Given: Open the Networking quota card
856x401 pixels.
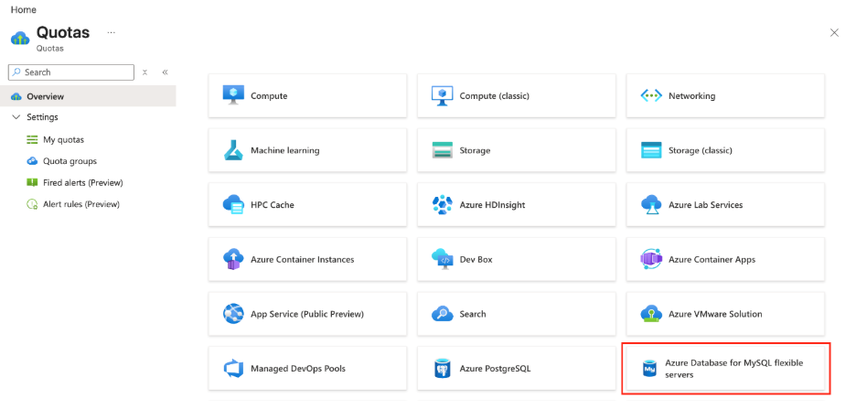Looking at the screenshot, I should tap(725, 95).
